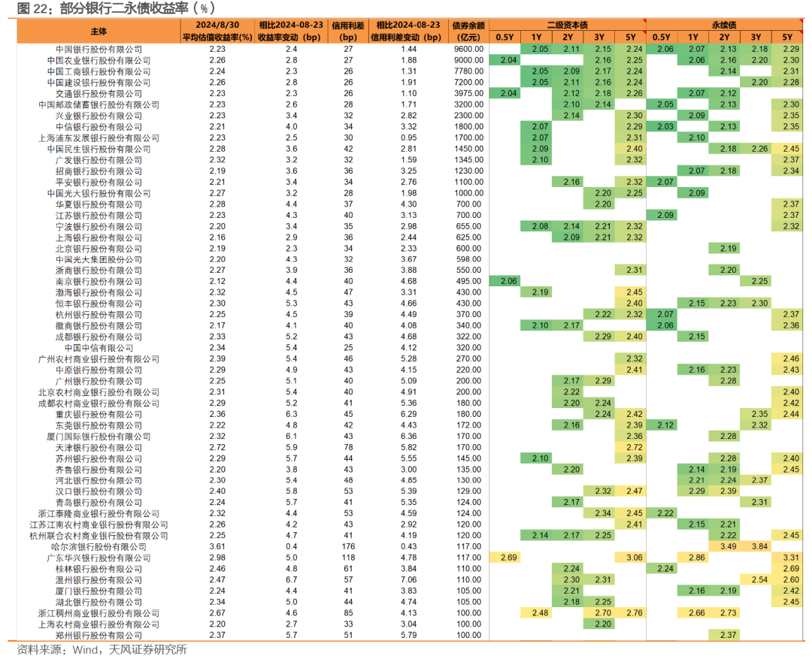
Task: Select the orange 3.49 yield cell
Action: (x=724, y=546)
